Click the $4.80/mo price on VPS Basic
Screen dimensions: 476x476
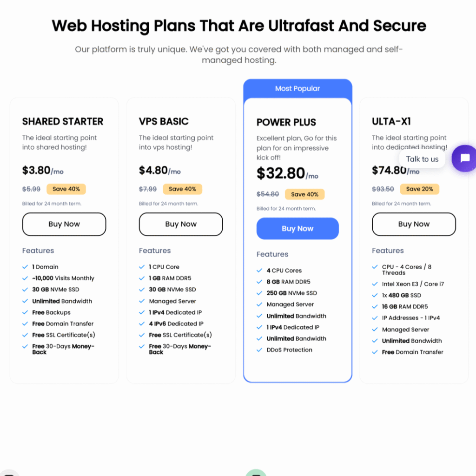[x=160, y=170]
